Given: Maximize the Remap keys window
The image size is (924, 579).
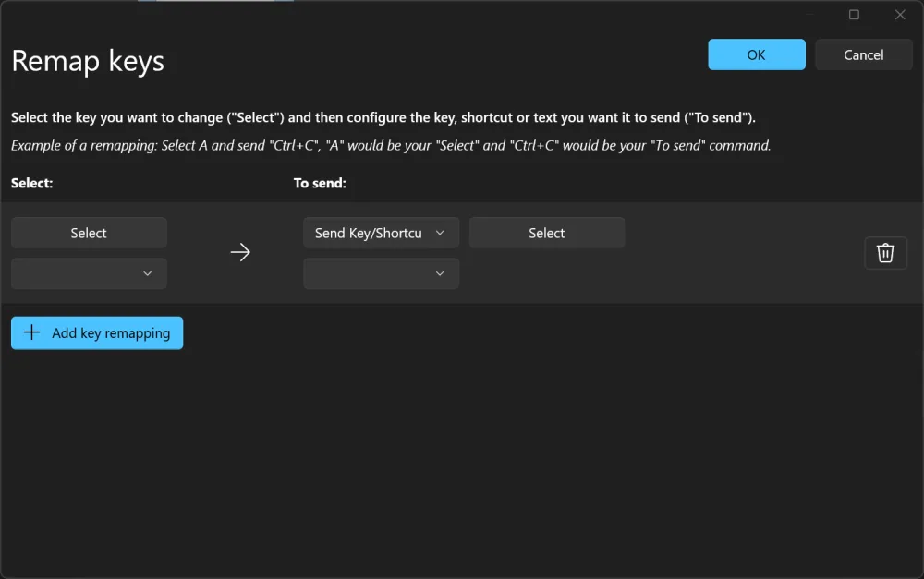Looking at the screenshot, I should click(x=854, y=15).
